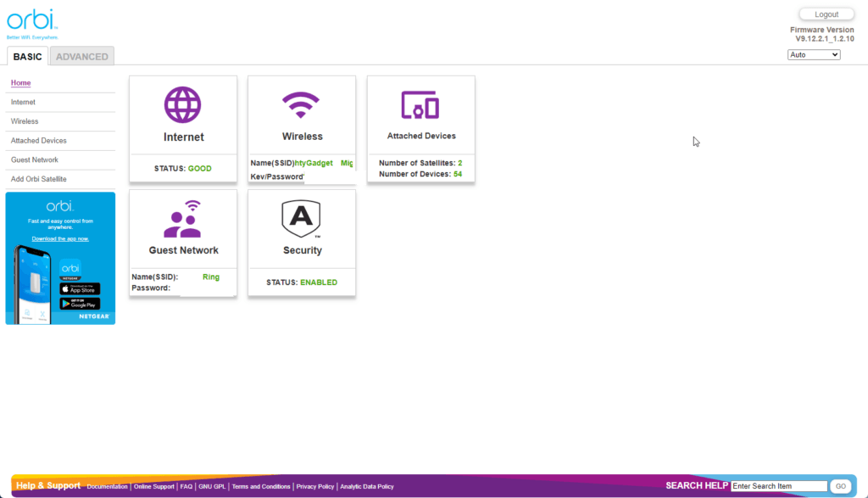The height and width of the screenshot is (498, 868).
Task: Select Add Orbi Satellite in sidebar
Action: 39,179
